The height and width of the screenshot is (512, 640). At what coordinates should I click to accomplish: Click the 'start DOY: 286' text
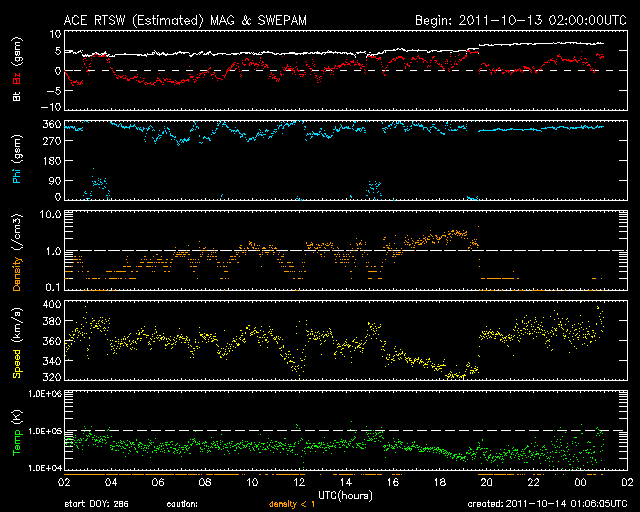96,504
